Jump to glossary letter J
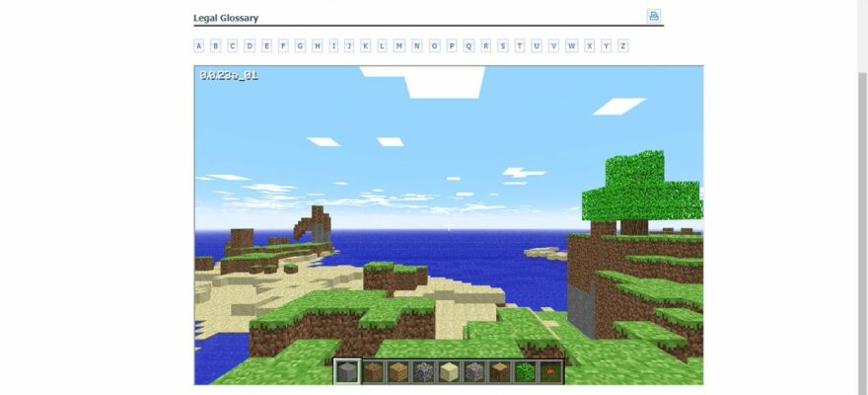 (x=349, y=46)
